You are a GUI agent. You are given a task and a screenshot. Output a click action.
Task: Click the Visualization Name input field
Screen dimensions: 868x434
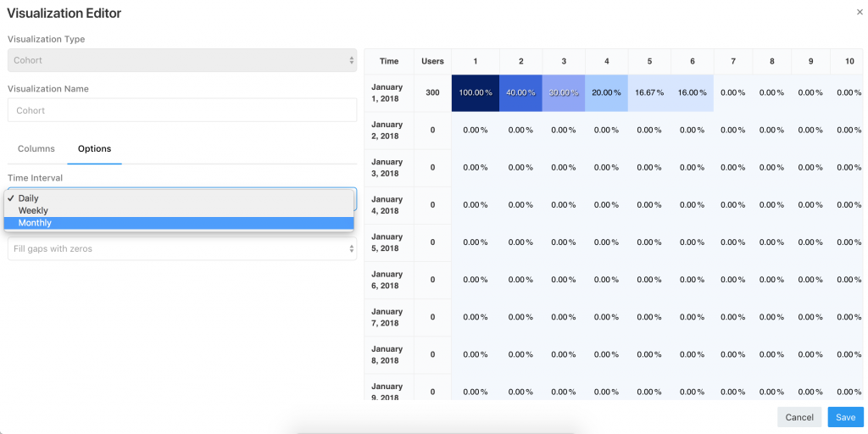182,110
